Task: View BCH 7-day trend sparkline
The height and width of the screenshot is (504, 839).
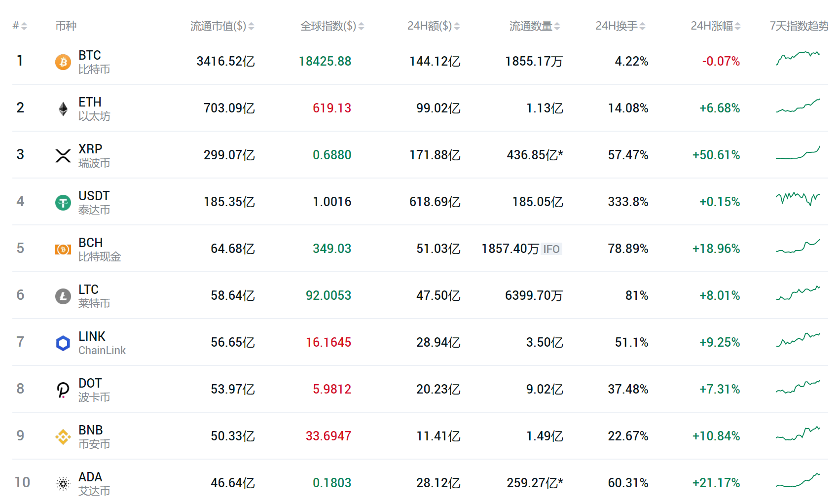Action: click(798, 246)
